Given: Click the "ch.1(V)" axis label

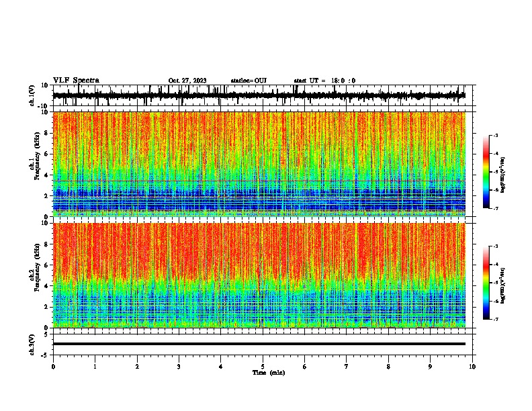Looking at the screenshot, I should [32, 95].
